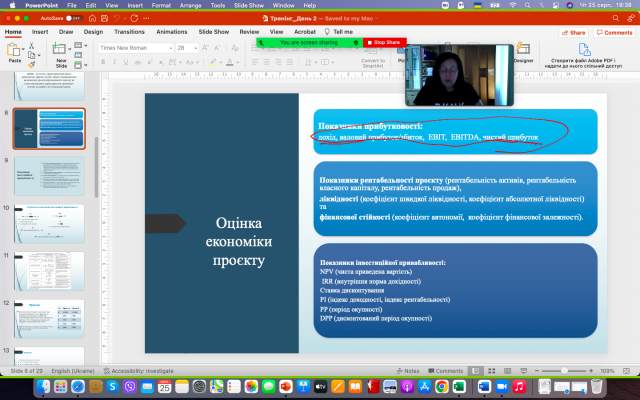Screen dimensions: 640x400
Task: Select Normal view button in status bar
Action: (476, 371)
